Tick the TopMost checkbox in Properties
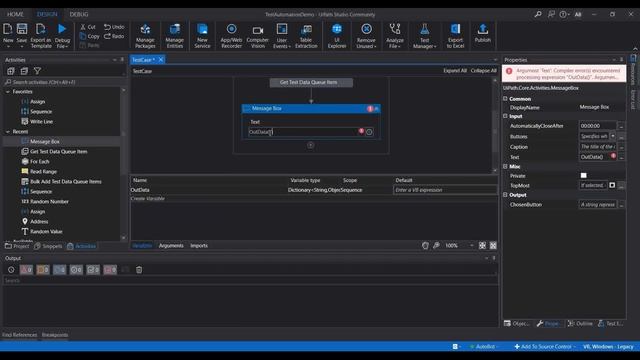Viewport: 640px width, 360px height. [612, 185]
